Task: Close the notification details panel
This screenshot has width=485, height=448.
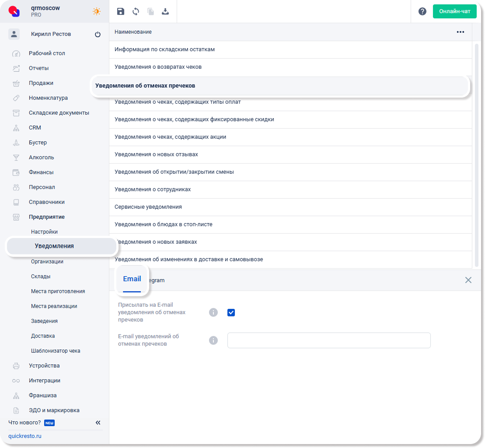Action: point(468,280)
